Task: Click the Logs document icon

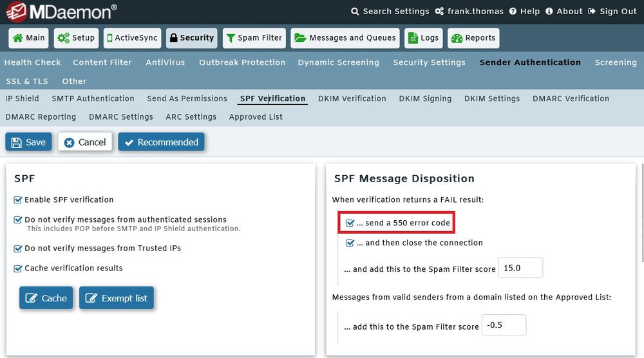Action: pos(413,38)
